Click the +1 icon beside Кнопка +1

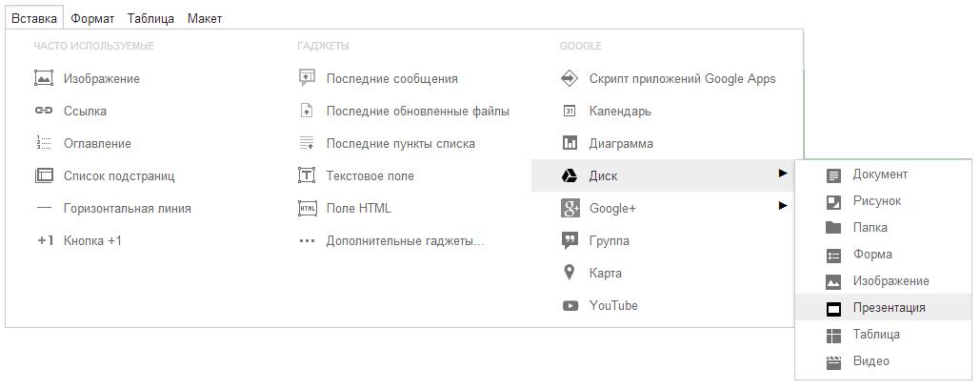point(45,241)
